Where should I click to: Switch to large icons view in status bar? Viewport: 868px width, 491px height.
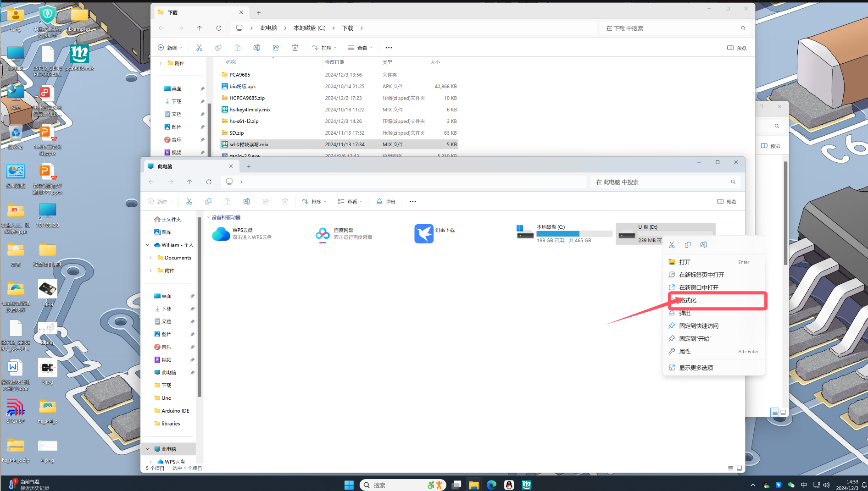coord(739,468)
